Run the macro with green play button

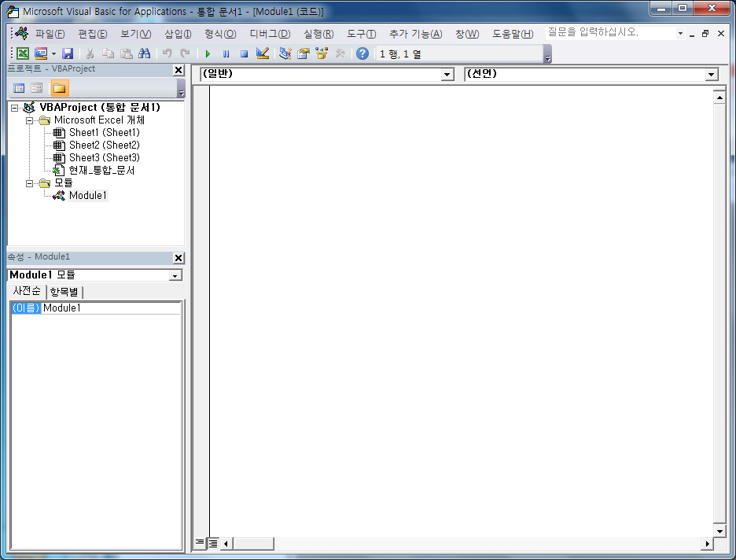click(208, 53)
